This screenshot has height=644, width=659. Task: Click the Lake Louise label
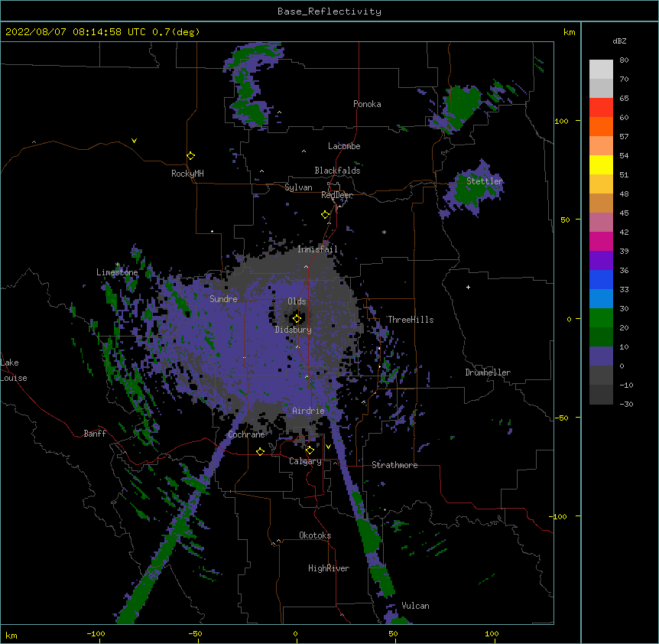point(14,370)
